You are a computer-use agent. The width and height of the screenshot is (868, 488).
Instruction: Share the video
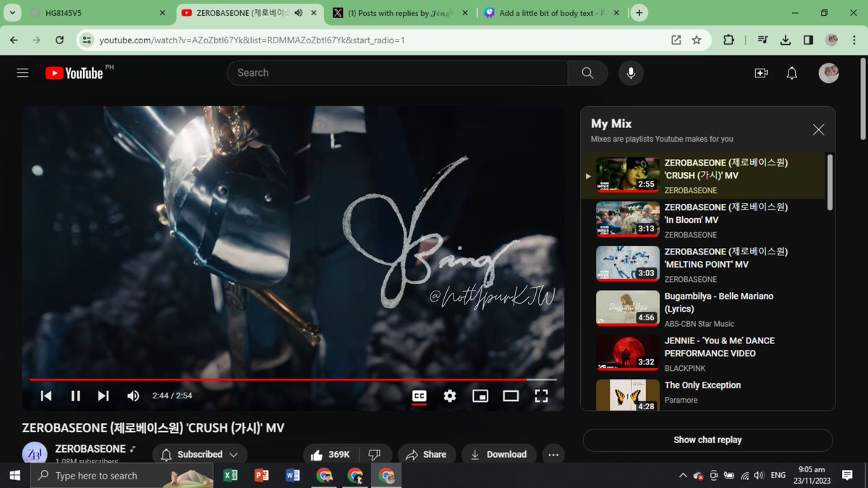(x=426, y=454)
